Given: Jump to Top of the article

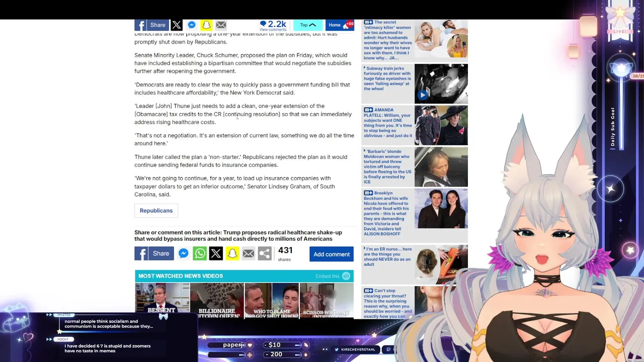Looking at the screenshot, I should 307,25.
